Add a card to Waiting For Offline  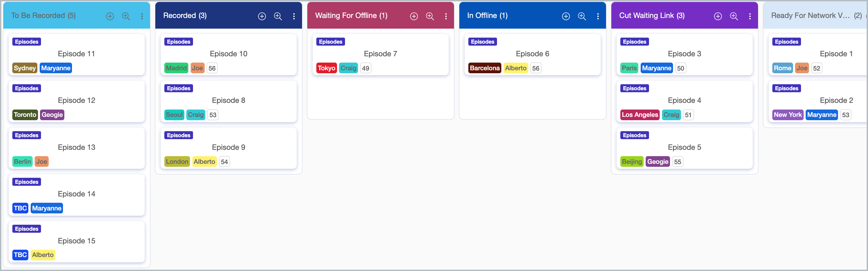click(x=414, y=16)
